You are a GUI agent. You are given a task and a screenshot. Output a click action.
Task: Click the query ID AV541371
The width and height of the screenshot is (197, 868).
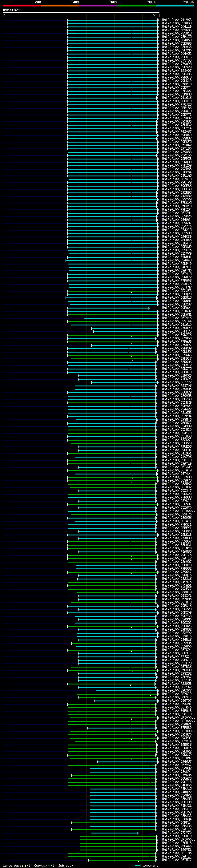tap(11, 10)
